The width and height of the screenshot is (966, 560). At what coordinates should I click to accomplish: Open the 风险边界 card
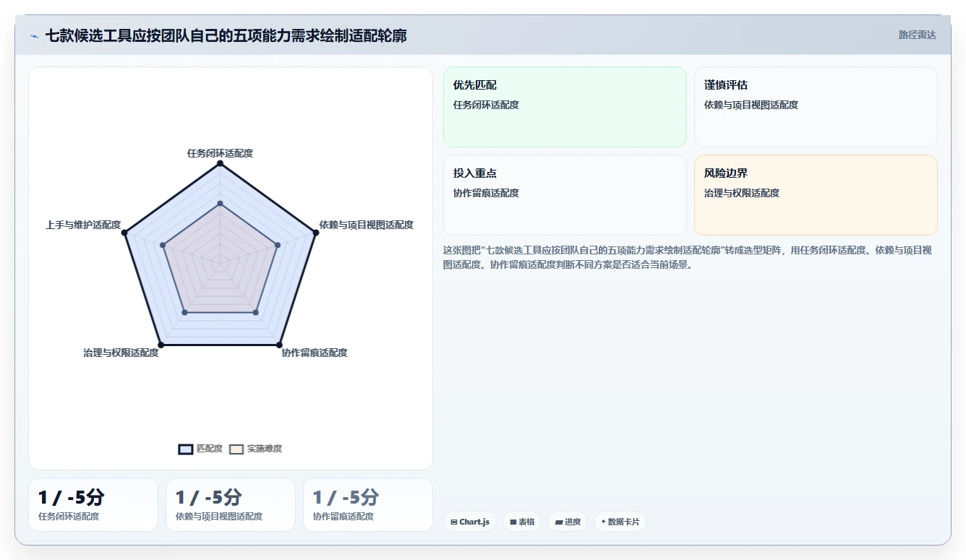pos(816,195)
